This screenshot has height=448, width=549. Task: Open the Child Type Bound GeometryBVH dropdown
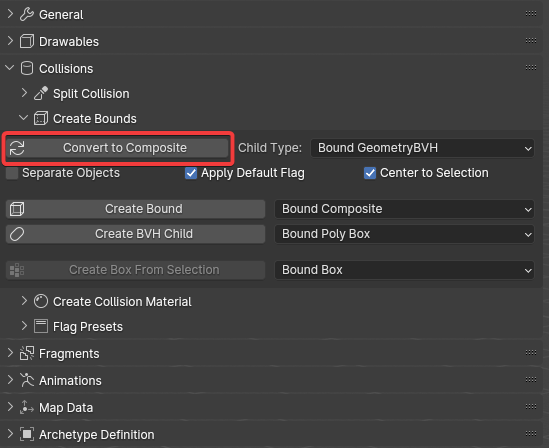(422, 148)
